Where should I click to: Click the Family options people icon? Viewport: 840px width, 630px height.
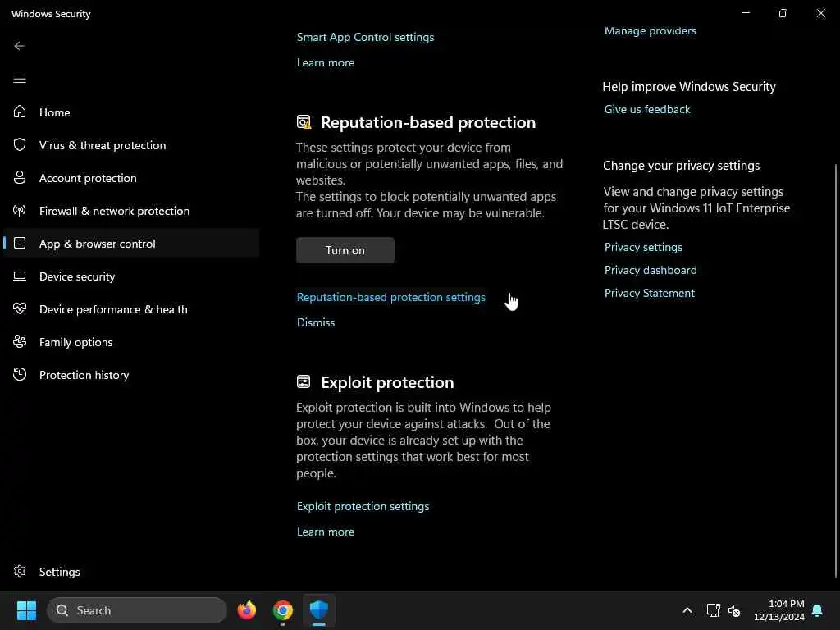pyautogui.click(x=20, y=342)
